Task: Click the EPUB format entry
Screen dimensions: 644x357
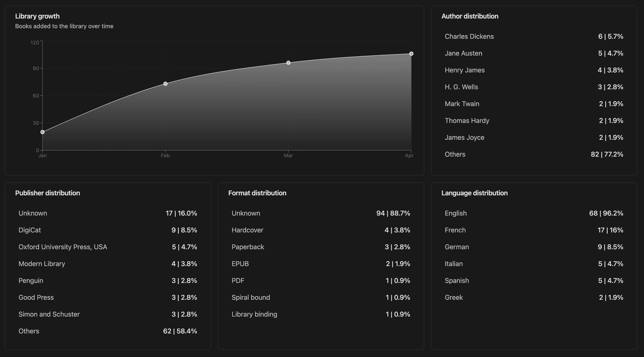Action: (x=240, y=264)
